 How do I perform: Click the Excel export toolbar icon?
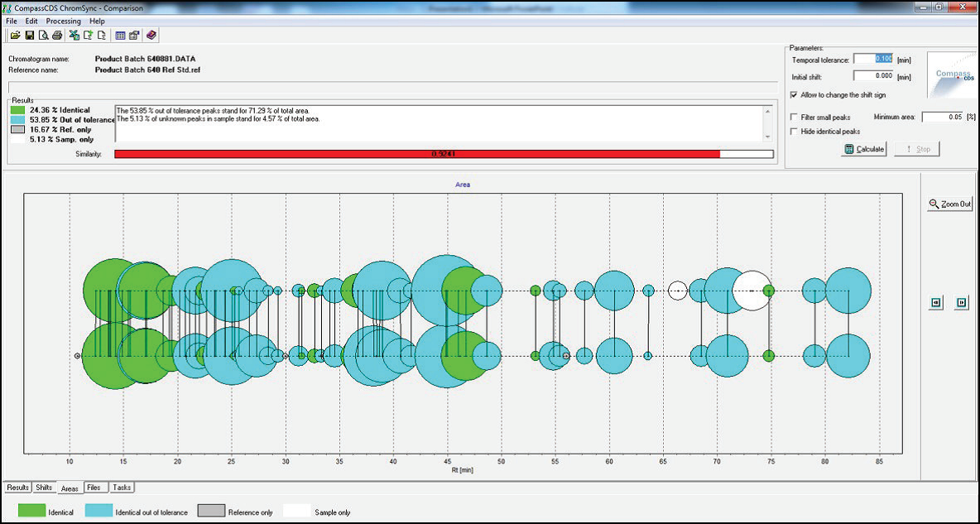74,36
